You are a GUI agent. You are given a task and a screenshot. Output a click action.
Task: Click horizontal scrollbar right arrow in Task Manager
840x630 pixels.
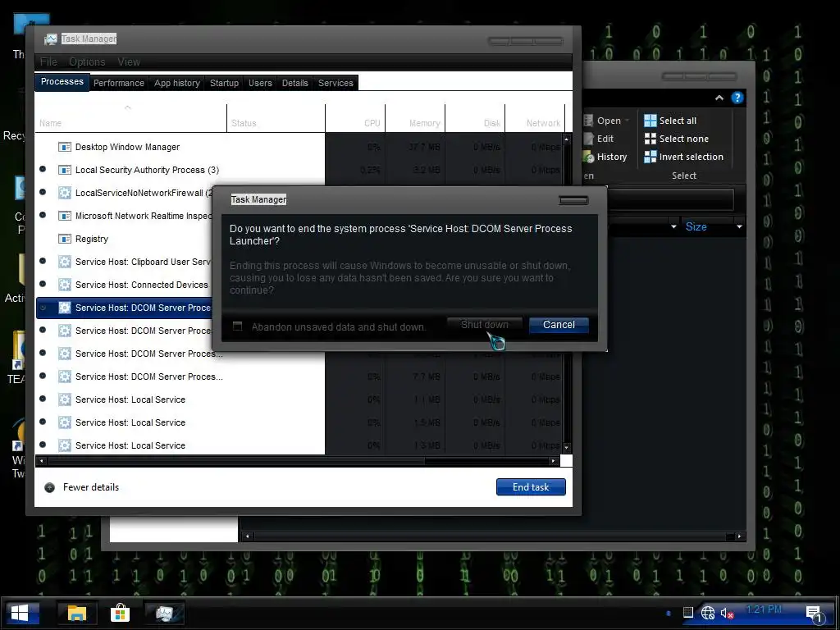tap(554, 461)
